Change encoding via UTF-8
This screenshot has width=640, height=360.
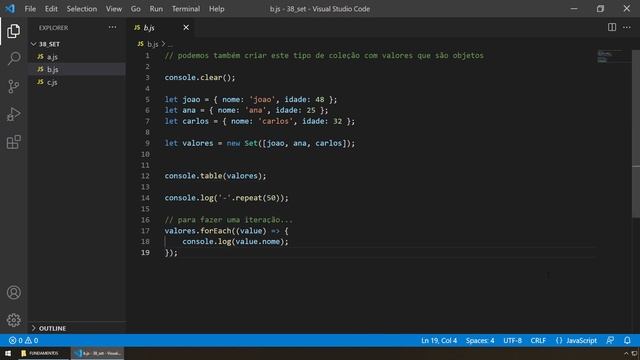[512, 340]
